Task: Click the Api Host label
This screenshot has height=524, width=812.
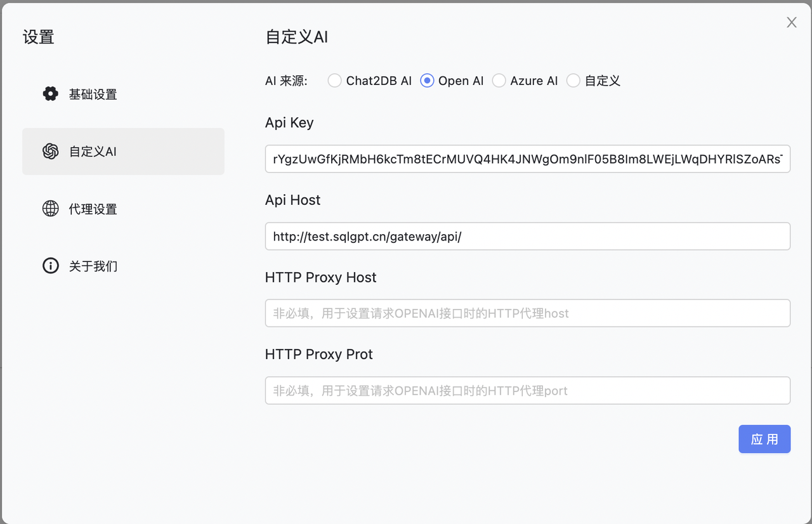Action: [x=292, y=200]
